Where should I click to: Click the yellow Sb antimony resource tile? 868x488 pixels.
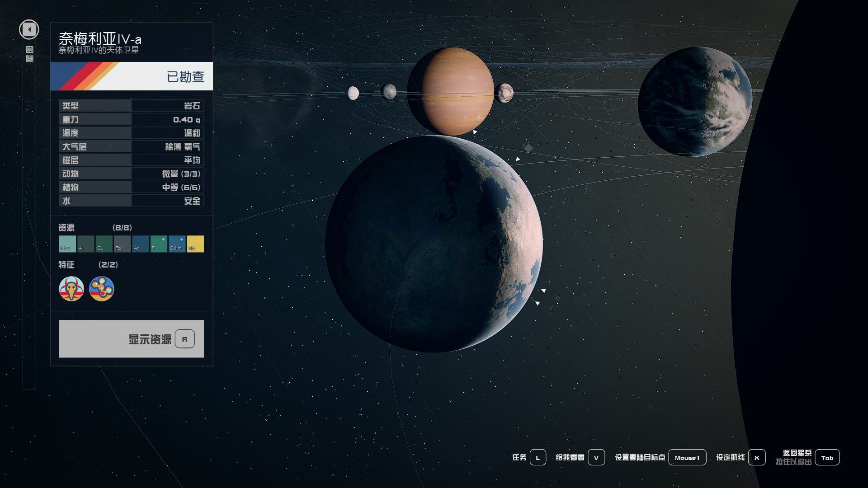(195, 244)
